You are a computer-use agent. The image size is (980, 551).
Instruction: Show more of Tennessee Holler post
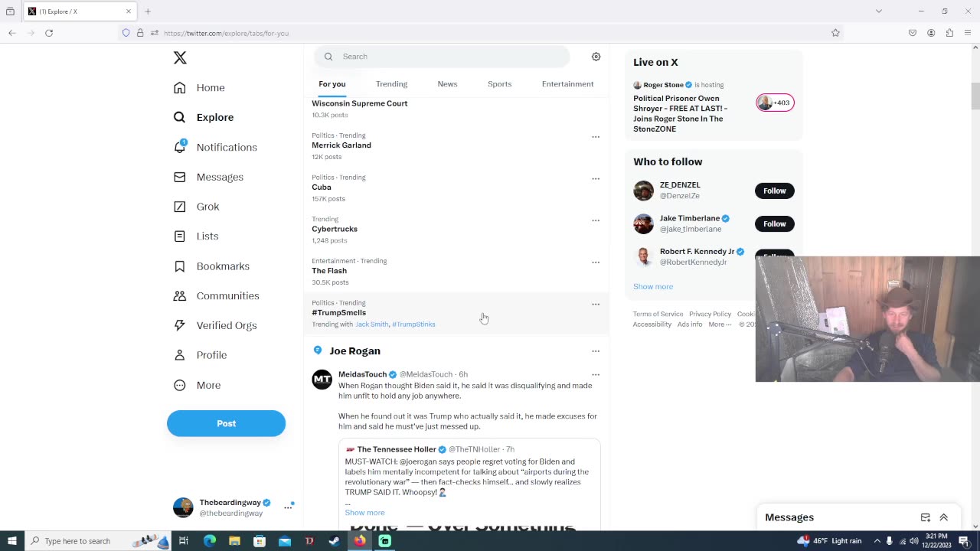pos(364,513)
